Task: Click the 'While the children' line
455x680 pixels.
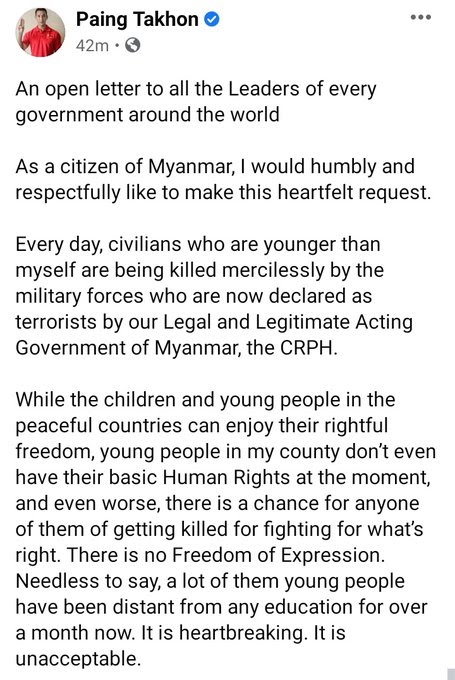Action: tap(205, 400)
